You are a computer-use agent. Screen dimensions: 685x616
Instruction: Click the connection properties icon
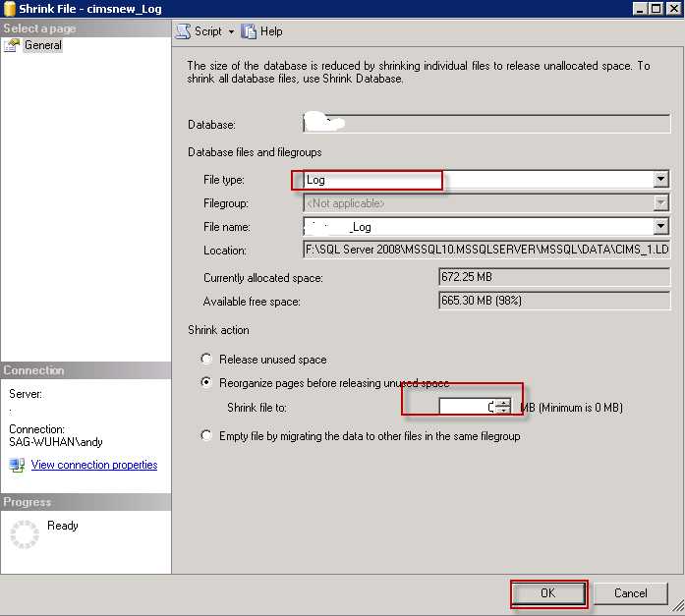(17, 465)
